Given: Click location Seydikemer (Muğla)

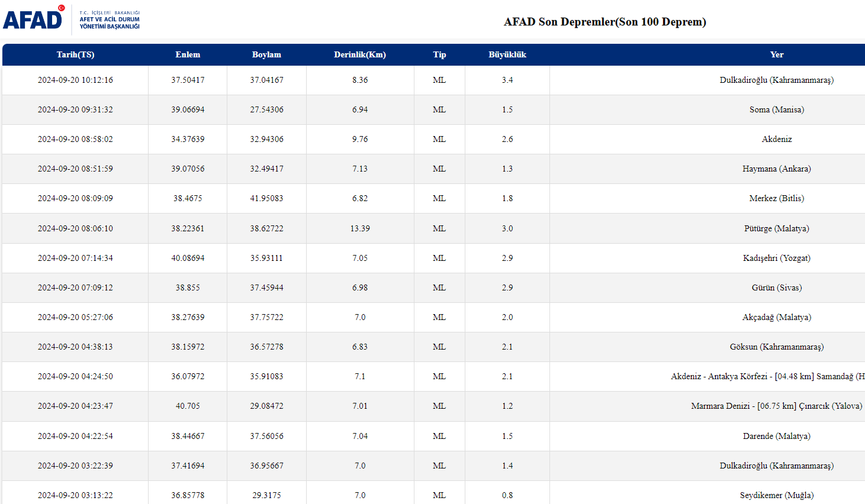Looking at the screenshot, I should 777,495.
